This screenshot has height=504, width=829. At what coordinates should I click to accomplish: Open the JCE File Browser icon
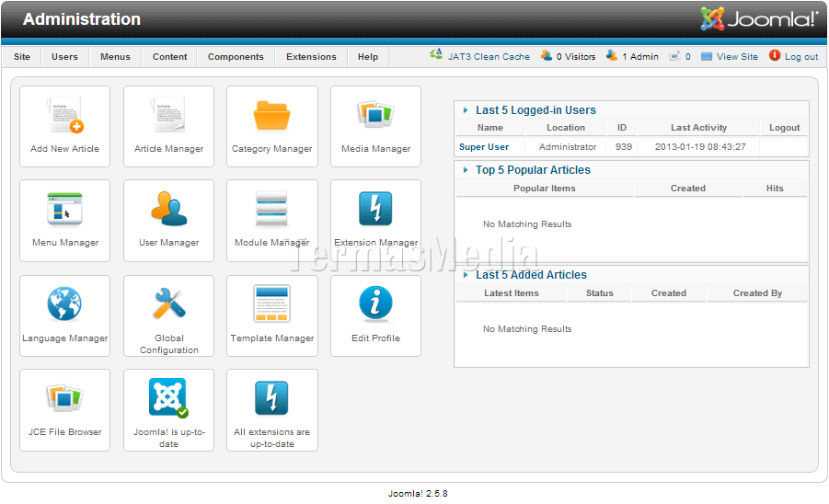(64, 398)
